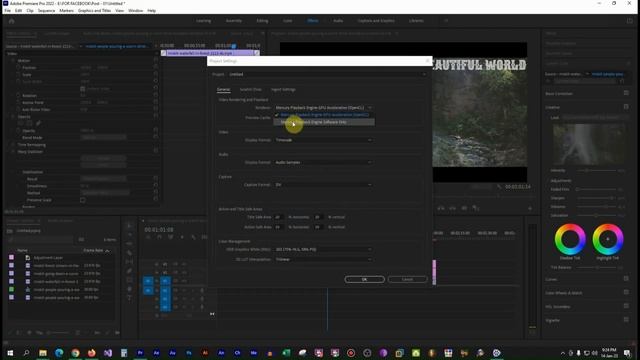The image size is (640, 360).
Task: Toggle the Creative section checkbox
Action: (626, 107)
